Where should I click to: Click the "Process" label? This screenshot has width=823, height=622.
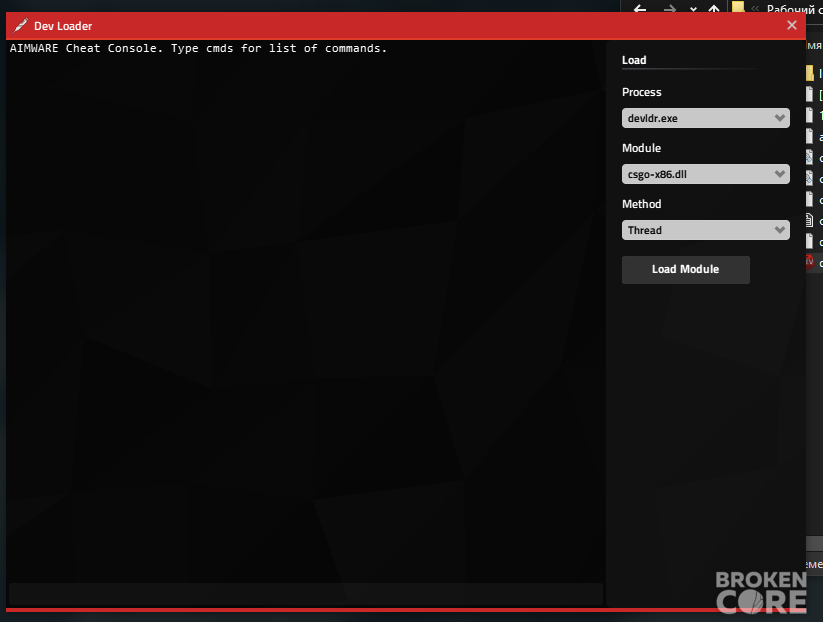641,92
